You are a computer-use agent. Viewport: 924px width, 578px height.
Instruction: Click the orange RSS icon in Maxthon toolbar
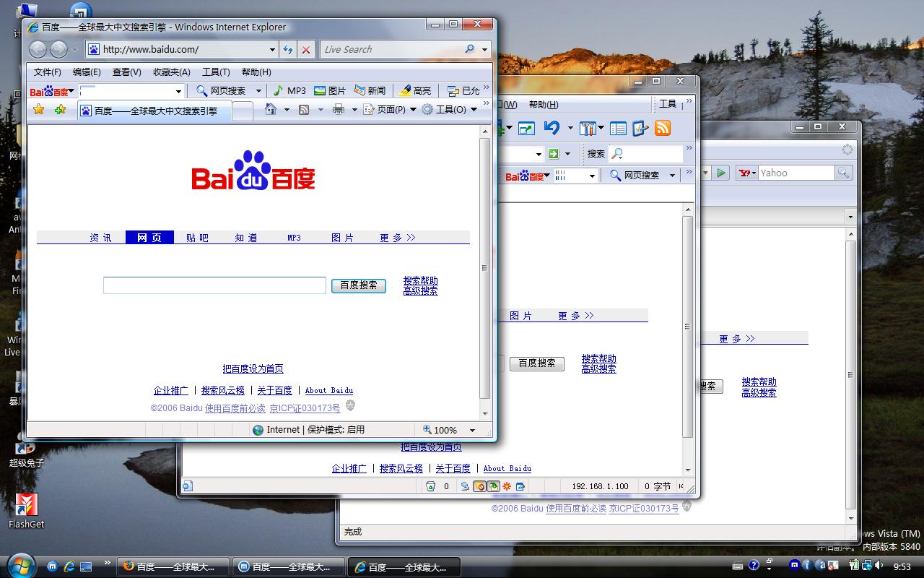663,129
